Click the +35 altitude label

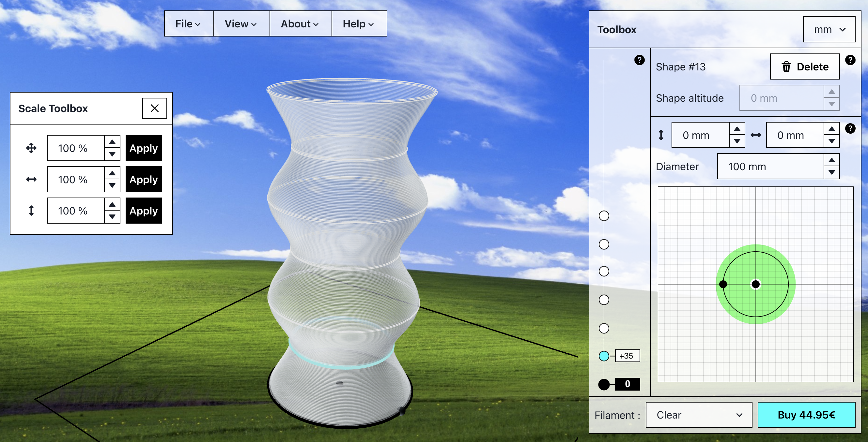coord(627,356)
